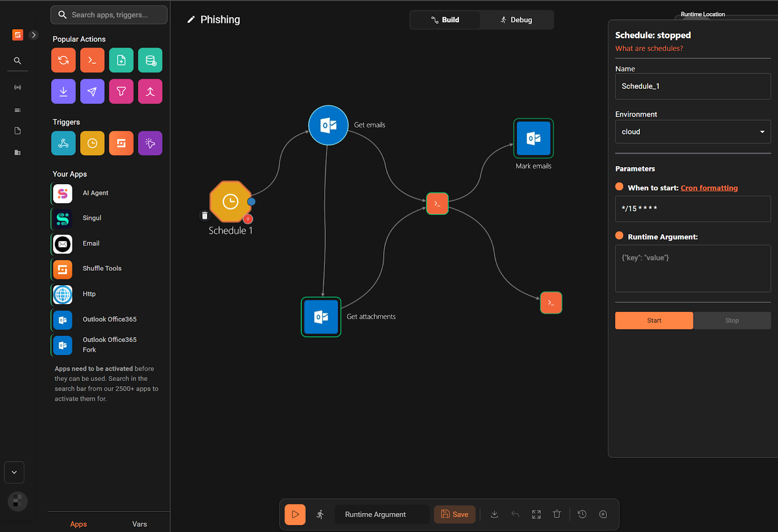
Task: Click the purple User Input trigger icon
Action: click(150, 143)
